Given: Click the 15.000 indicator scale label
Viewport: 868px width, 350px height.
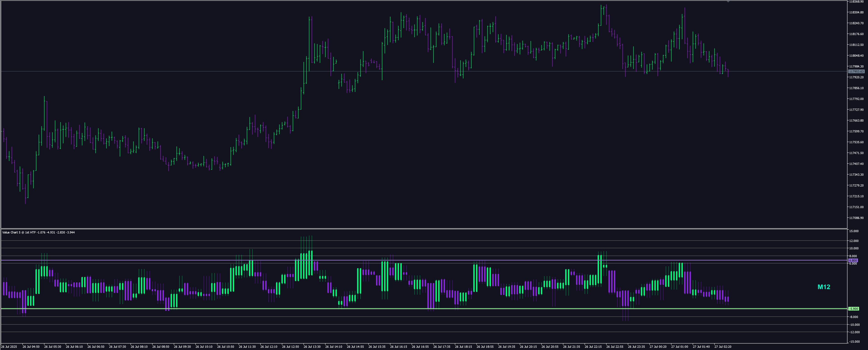Looking at the screenshot, I should click(x=854, y=231).
